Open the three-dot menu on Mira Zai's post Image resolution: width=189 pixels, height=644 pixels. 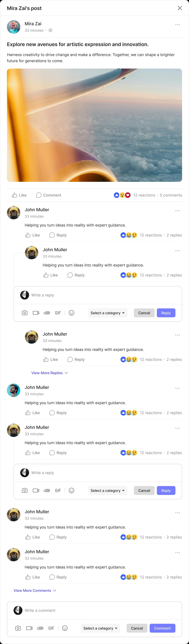point(177,25)
